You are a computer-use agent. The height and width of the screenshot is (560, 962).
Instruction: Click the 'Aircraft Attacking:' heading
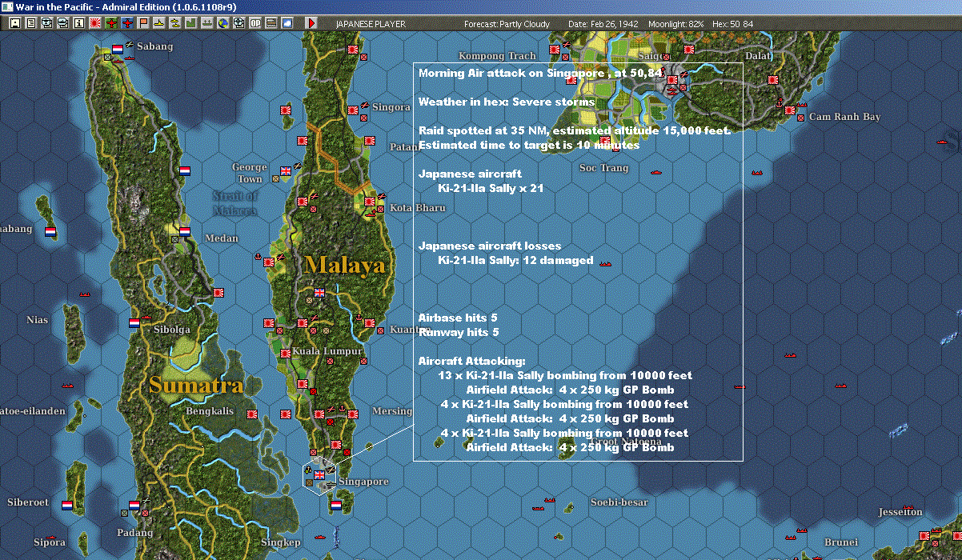[x=472, y=361]
